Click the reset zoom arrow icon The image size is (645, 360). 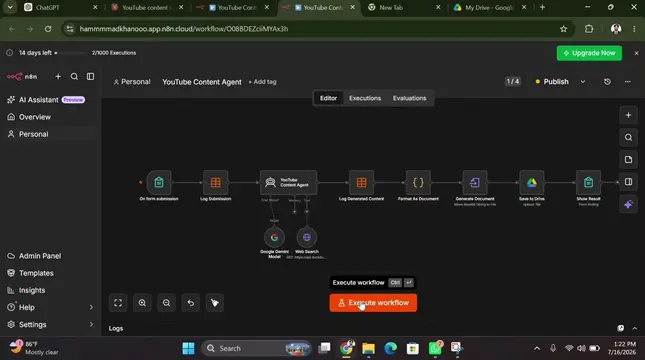click(x=190, y=303)
